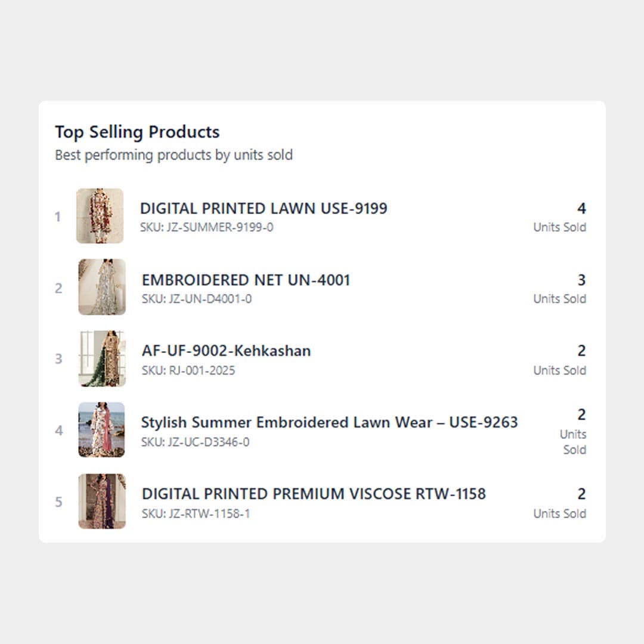Select the AF-UF-9002-Kehkashan product thumbnail
The image size is (644, 644).
(x=102, y=358)
